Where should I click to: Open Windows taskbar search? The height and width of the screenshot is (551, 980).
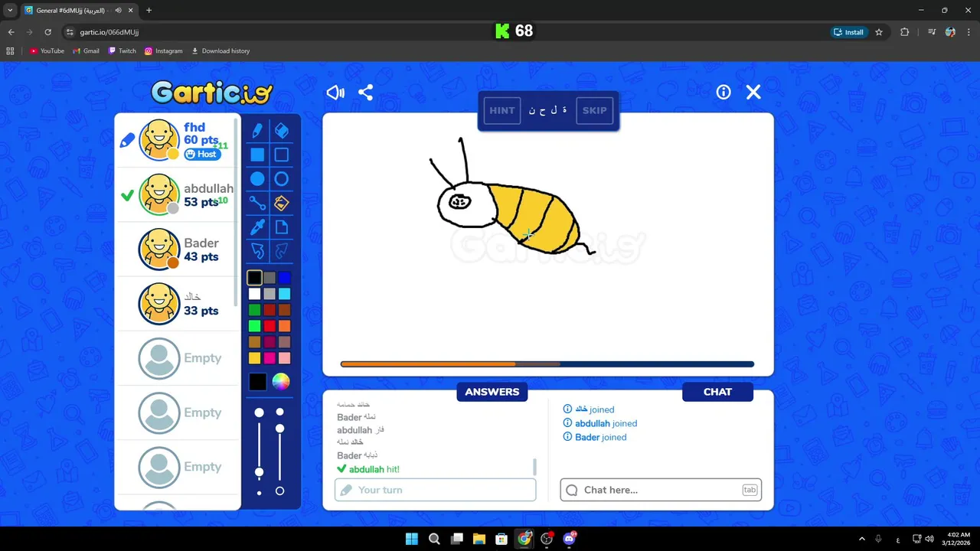point(434,539)
